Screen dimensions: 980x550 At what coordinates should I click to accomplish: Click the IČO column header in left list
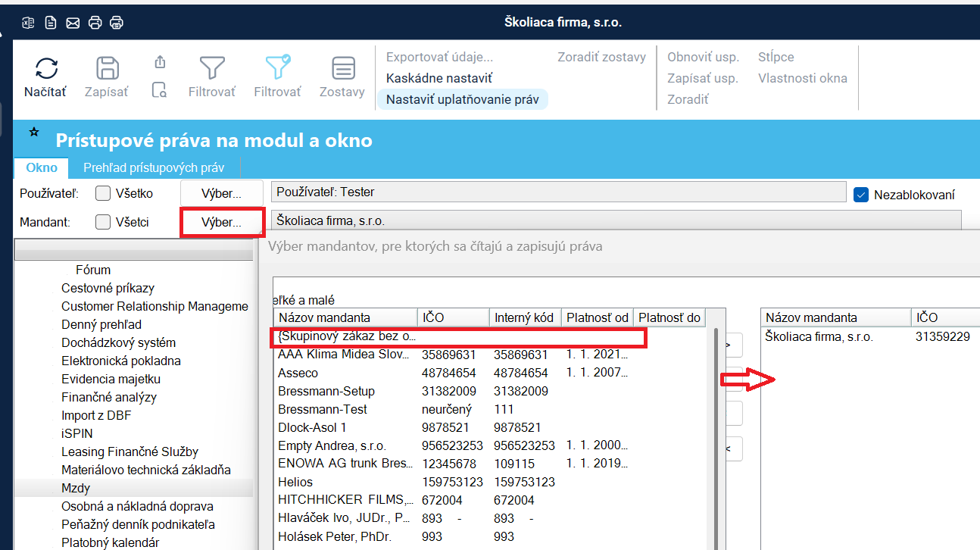click(454, 317)
